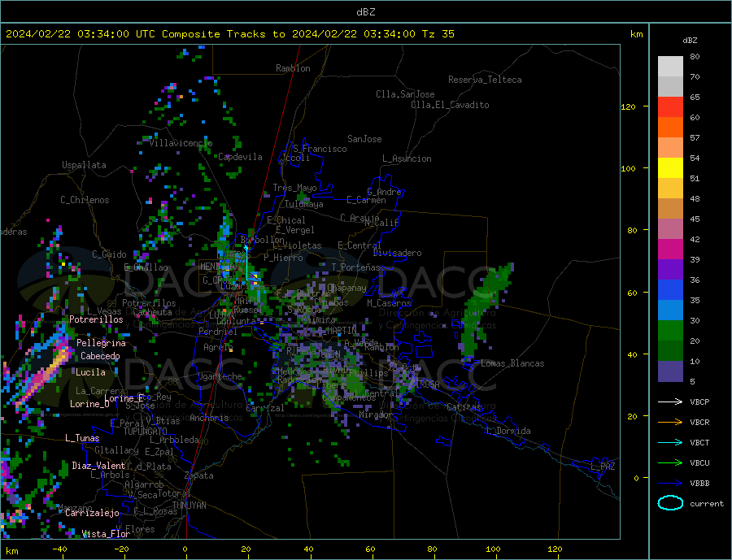
Task: Click the 'Ramblon' label at top of map
Action: (293, 68)
